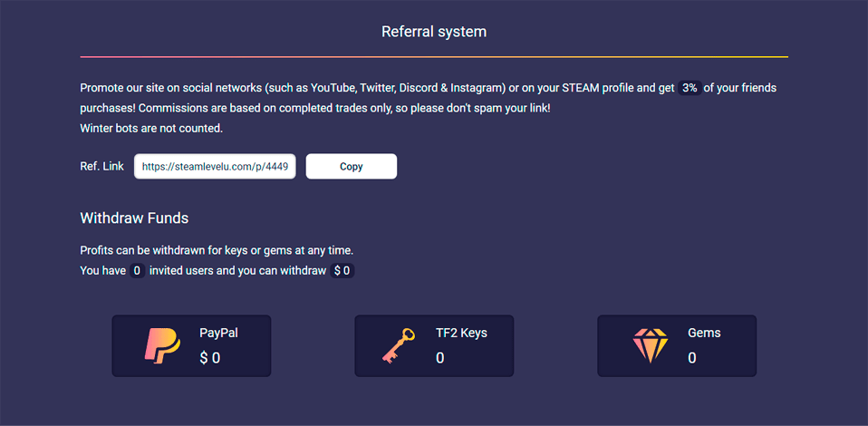
Task: Click the Gems diamond icon
Action: (649, 345)
